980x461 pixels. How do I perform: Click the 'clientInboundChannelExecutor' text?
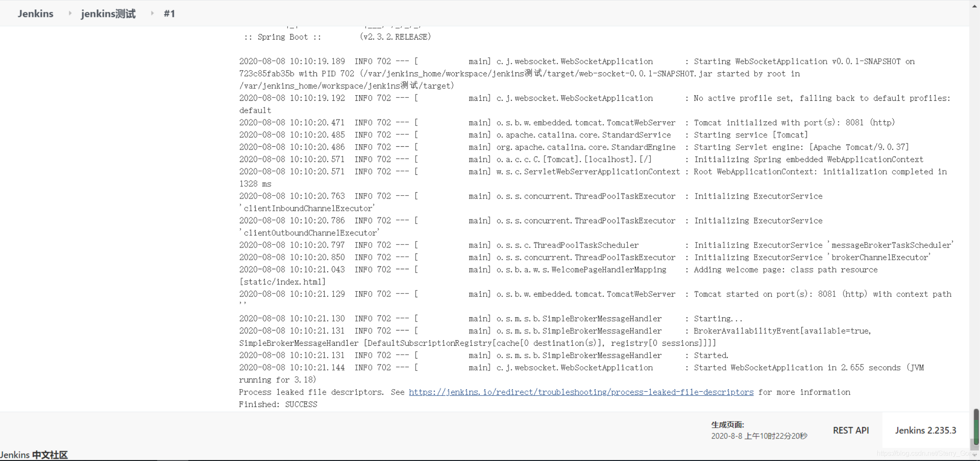point(307,208)
